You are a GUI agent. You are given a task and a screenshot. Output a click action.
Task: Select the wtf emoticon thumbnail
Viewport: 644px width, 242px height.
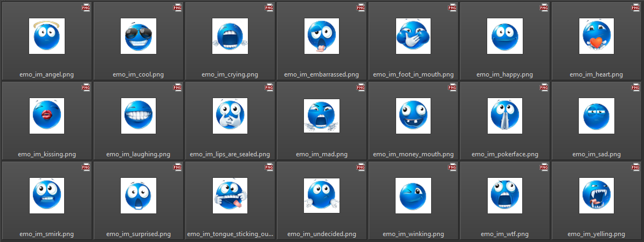point(505,196)
